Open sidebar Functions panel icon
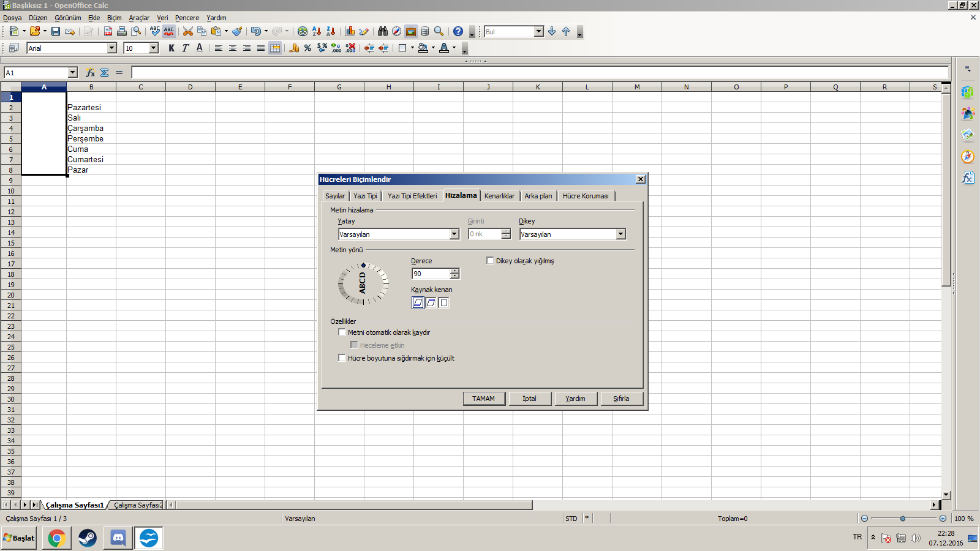The height and width of the screenshot is (551, 980). (x=968, y=178)
